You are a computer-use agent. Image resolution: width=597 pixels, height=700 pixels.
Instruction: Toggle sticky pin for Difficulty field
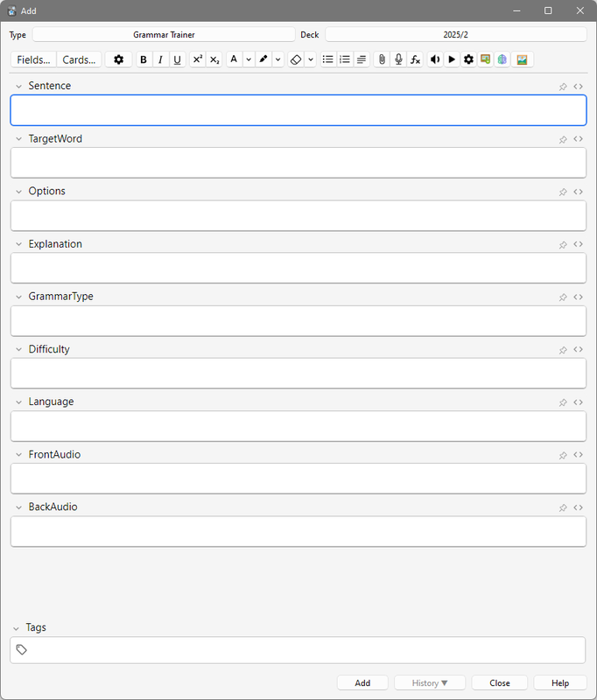pos(563,350)
